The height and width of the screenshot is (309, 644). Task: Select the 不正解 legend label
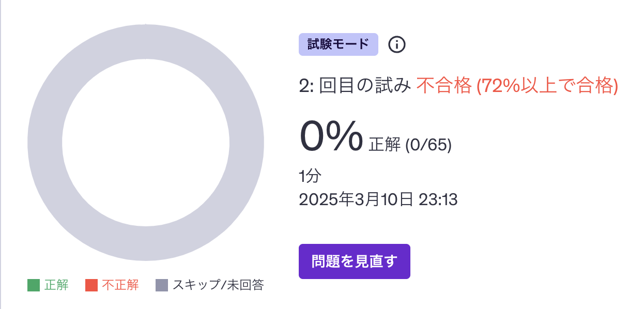coord(120,285)
